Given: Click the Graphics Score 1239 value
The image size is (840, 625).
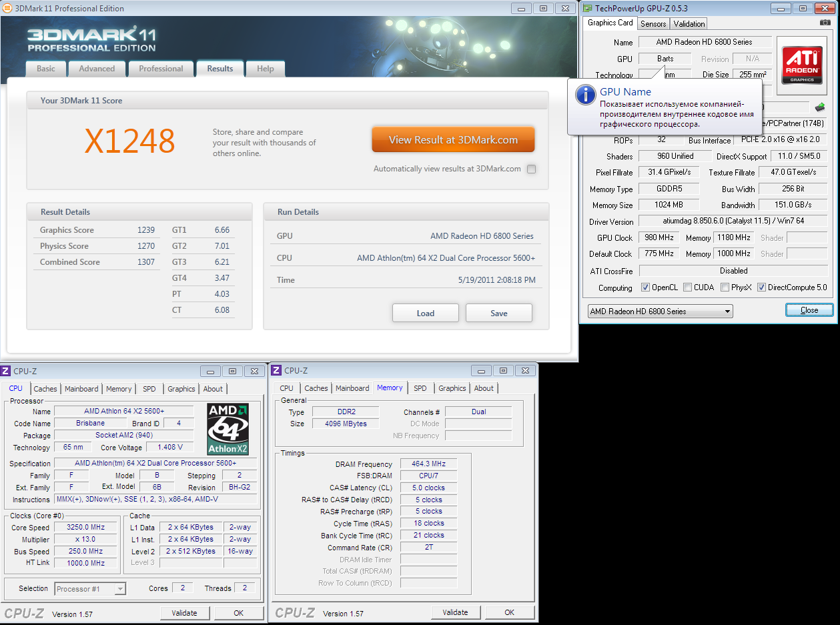Looking at the screenshot, I should click(x=146, y=230).
